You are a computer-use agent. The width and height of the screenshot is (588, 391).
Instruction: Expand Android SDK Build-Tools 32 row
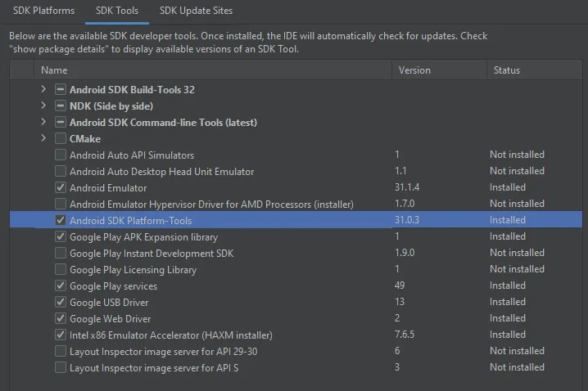(x=43, y=89)
